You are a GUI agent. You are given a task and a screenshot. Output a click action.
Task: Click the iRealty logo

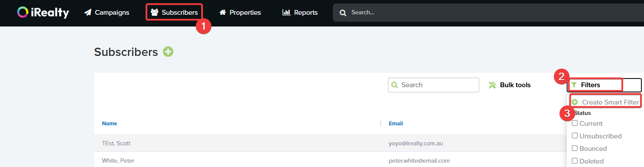[43, 13]
